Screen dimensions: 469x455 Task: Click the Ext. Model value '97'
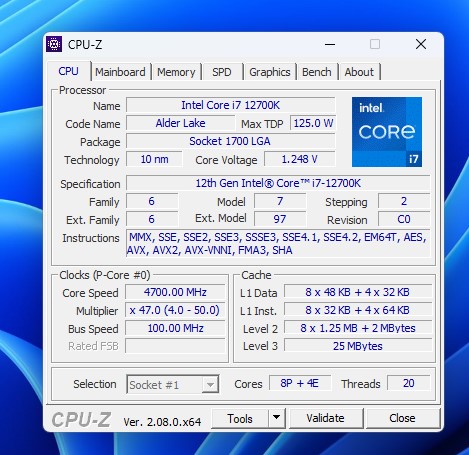280,219
